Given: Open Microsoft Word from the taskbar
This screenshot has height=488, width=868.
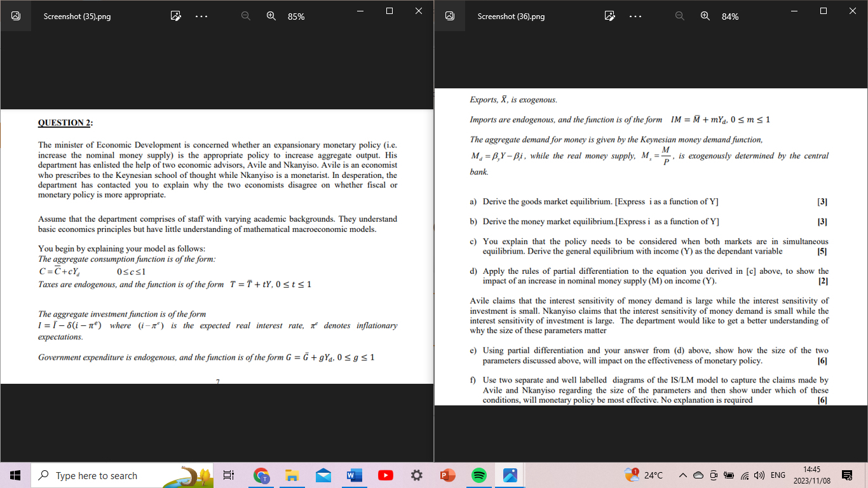Looking at the screenshot, I should [x=354, y=475].
